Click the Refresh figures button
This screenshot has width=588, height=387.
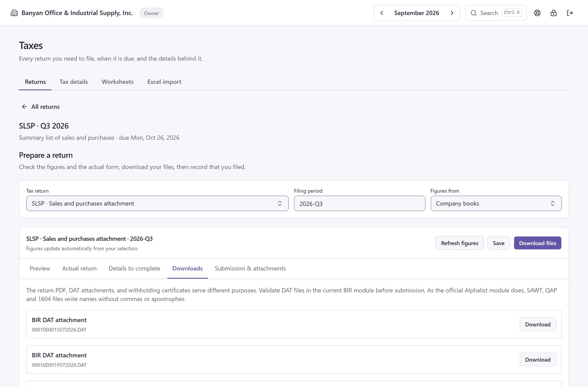pyautogui.click(x=460, y=243)
